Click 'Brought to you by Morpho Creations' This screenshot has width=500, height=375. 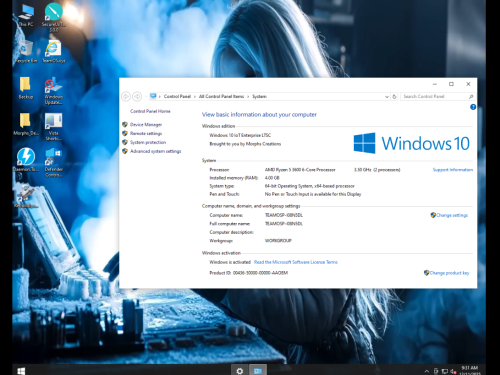[x=245, y=144]
